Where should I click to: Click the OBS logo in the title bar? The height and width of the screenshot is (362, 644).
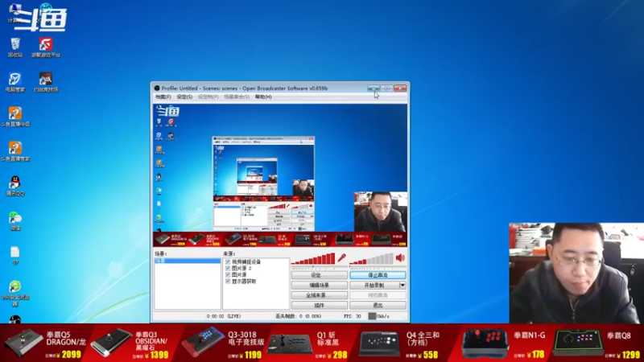click(157, 88)
